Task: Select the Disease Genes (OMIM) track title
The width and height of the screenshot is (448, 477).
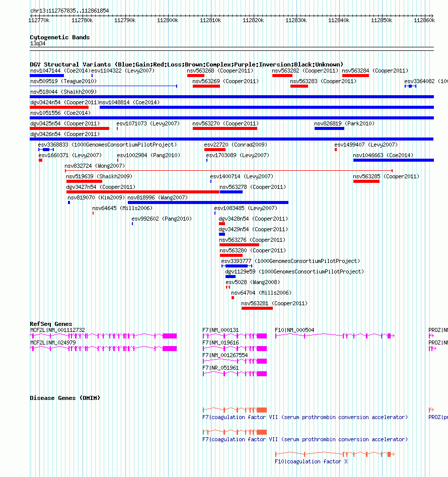Action: click(x=65, y=398)
